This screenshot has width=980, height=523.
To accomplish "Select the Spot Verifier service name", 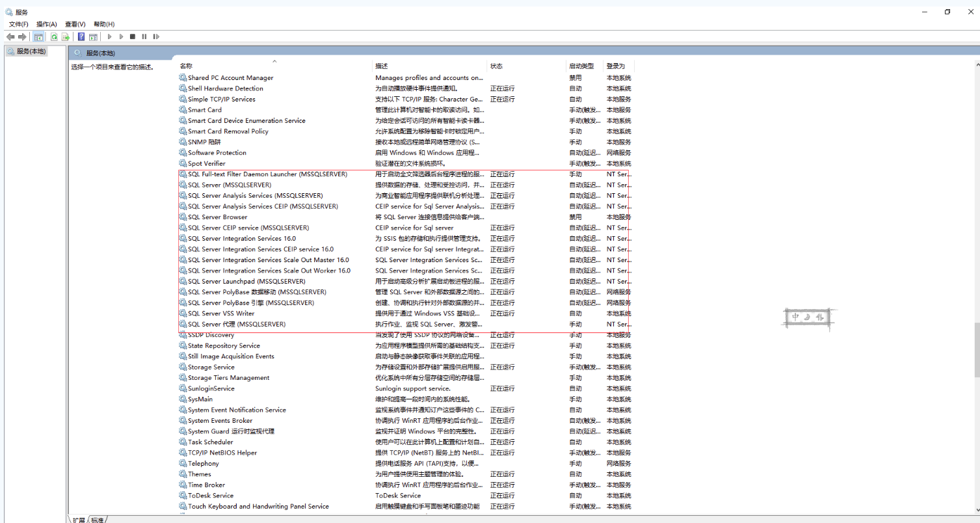I will [207, 163].
